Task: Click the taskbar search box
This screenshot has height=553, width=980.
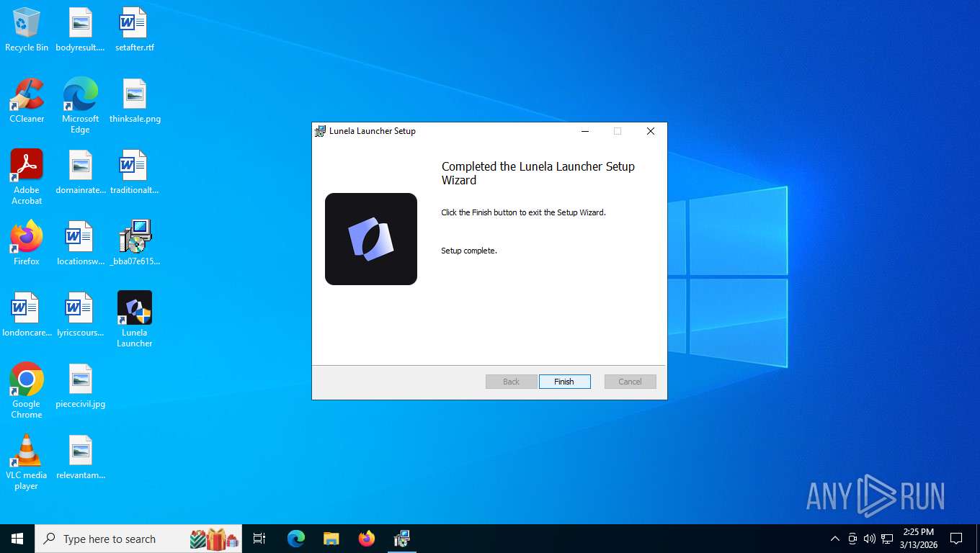Action: coord(138,539)
